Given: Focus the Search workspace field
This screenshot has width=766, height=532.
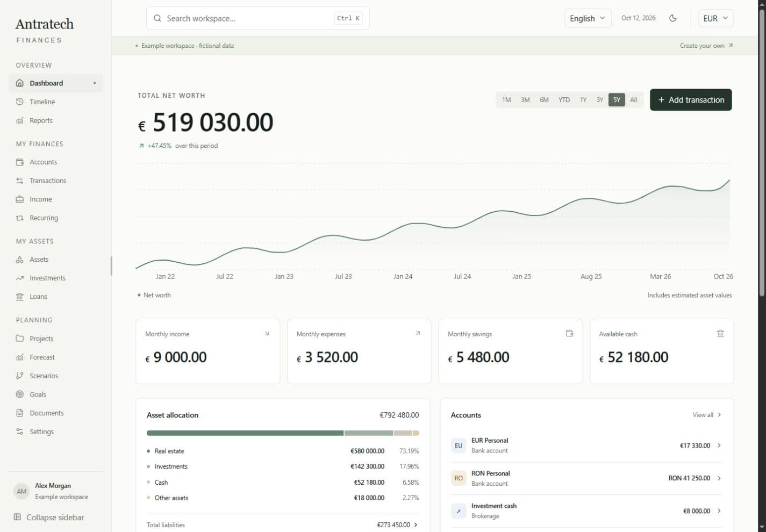Looking at the screenshot, I should click(x=257, y=18).
